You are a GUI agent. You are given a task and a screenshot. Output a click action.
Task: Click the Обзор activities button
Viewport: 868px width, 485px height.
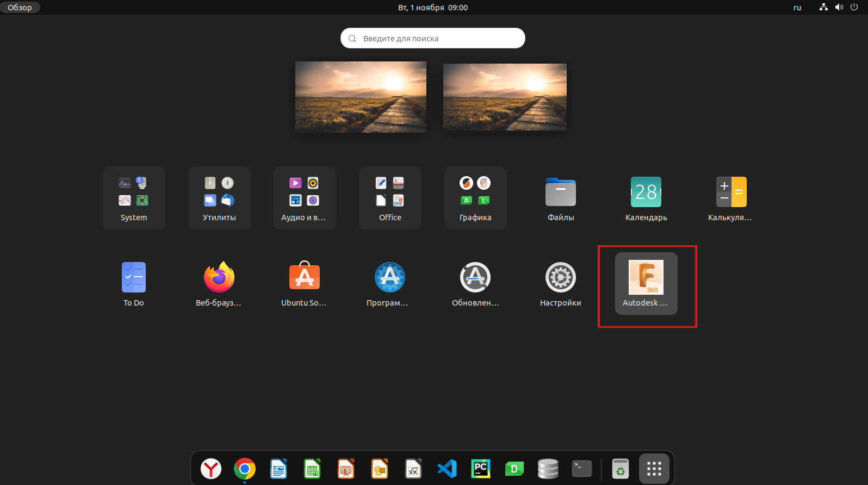(20, 7)
